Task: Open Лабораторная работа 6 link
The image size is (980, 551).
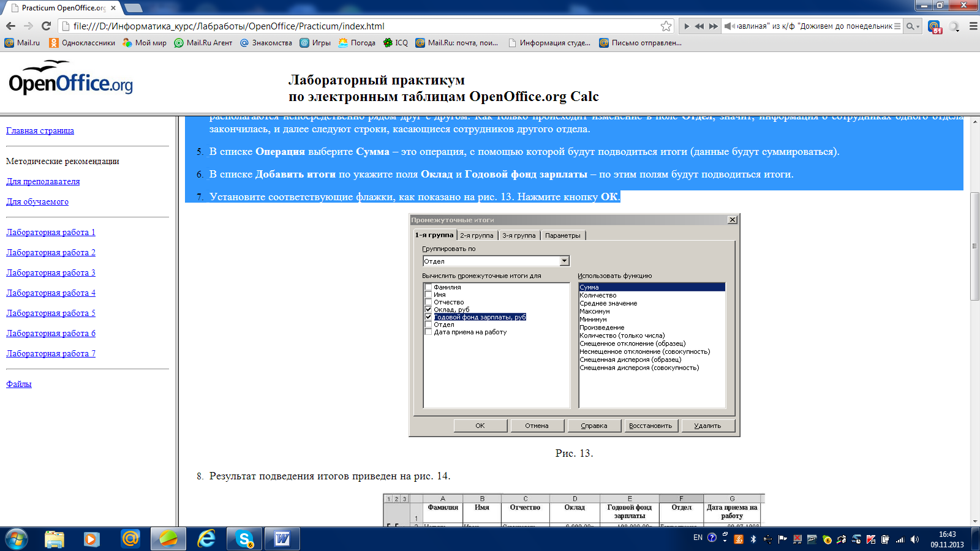Action: (x=51, y=333)
